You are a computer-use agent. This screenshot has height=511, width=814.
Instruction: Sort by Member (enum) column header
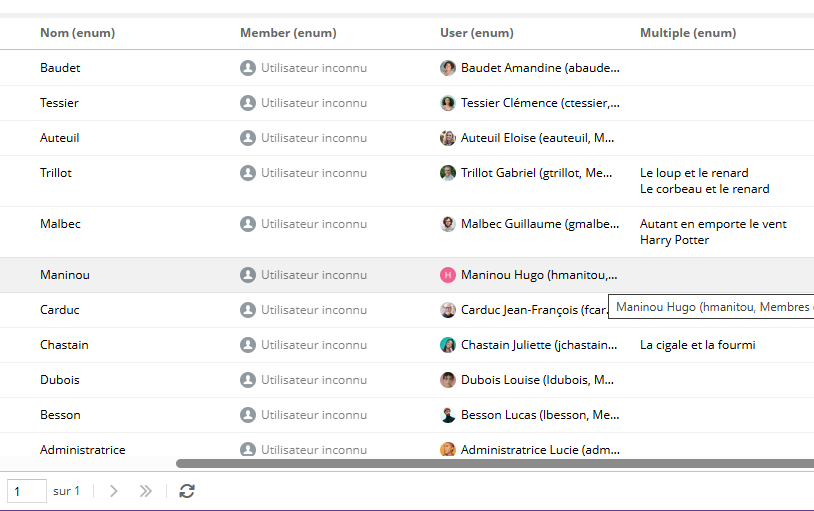click(x=288, y=33)
